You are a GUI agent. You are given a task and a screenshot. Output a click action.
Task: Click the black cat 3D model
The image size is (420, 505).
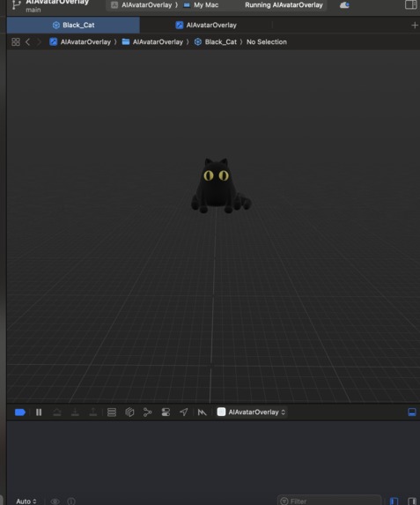pyautogui.click(x=220, y=186)
